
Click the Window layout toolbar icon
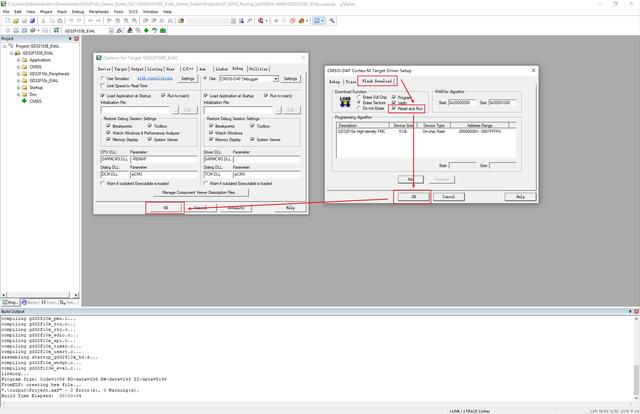click(317, 20)
